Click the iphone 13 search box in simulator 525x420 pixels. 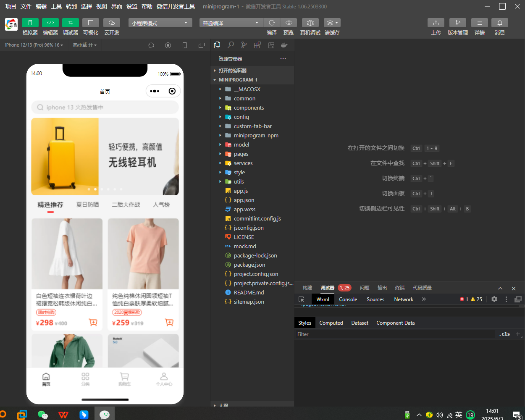105,108
